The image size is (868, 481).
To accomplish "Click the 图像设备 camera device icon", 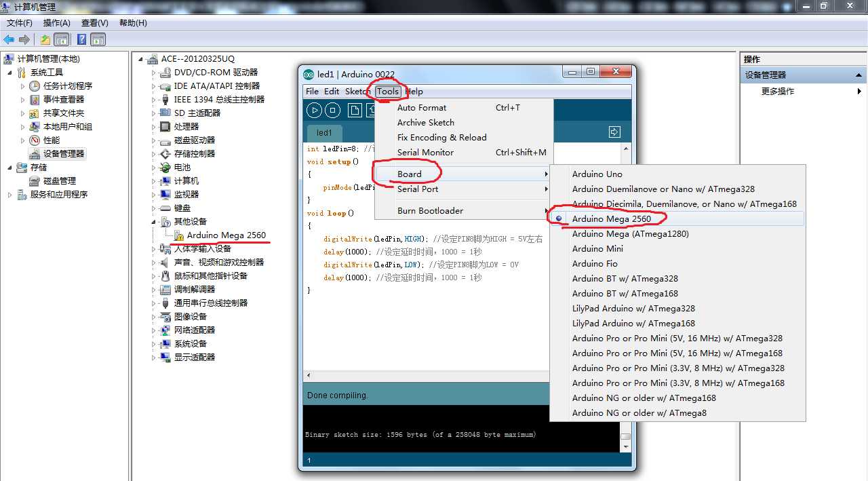I will [x=165, y=317].
